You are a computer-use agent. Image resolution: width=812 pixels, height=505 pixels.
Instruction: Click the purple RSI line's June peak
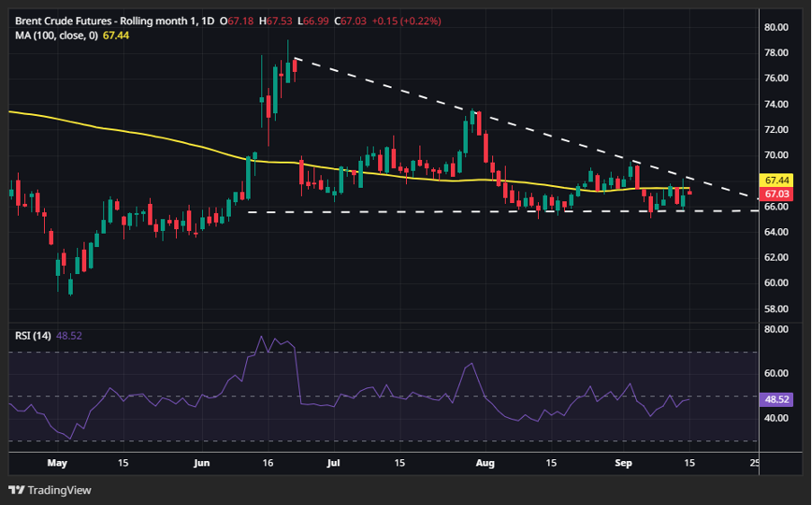click(261, 338)
